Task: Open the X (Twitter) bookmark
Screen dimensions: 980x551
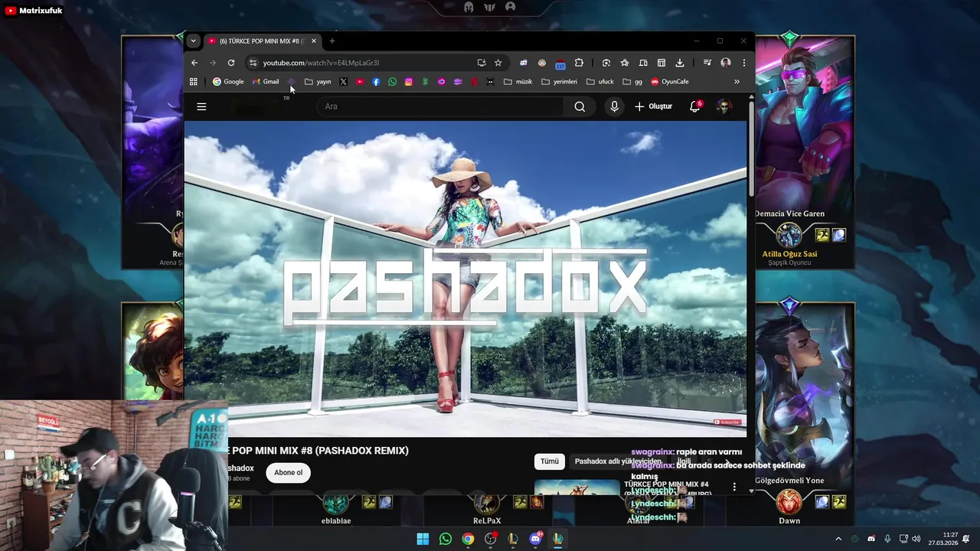Action: point(343,82)
